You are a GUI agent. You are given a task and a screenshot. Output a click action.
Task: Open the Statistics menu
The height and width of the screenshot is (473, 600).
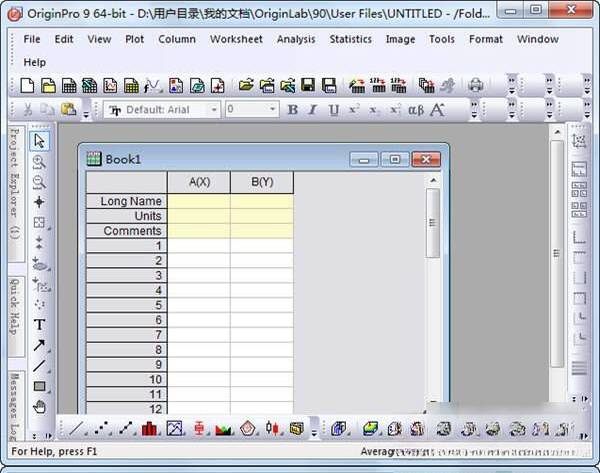pyautogui.click(x=351, y=39)
